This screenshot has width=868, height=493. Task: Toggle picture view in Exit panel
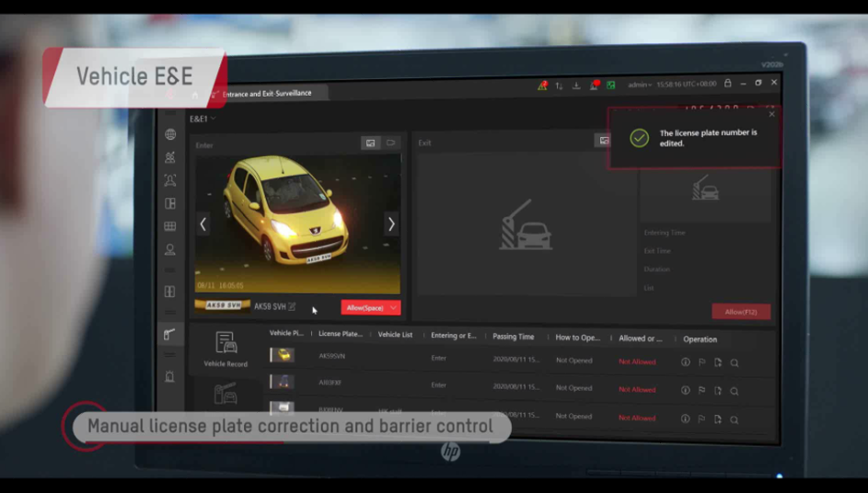[603, 141]
